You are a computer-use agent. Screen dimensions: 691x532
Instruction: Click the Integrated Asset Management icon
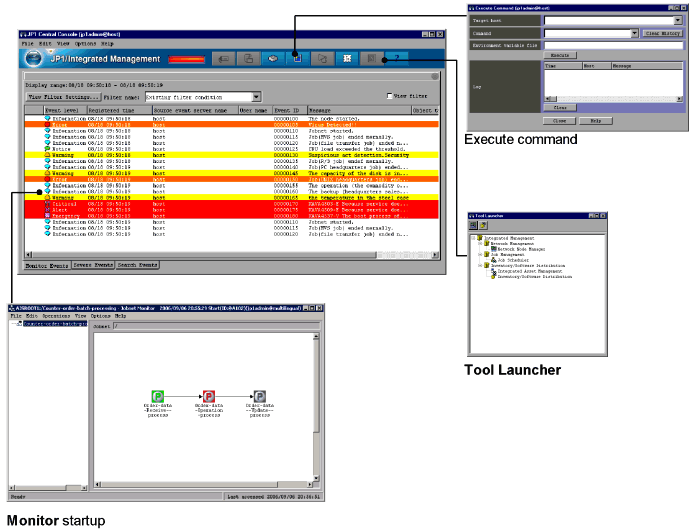coord(494,272)
